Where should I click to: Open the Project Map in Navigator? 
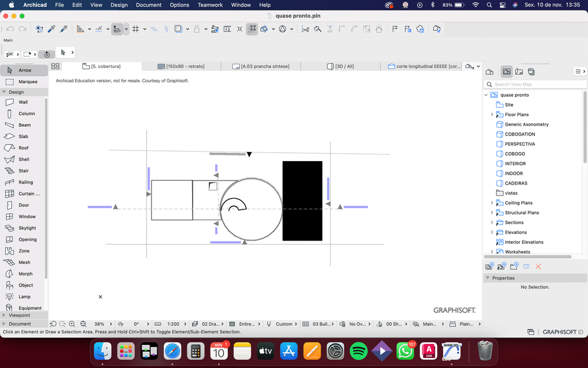click(x=490, y=71)
